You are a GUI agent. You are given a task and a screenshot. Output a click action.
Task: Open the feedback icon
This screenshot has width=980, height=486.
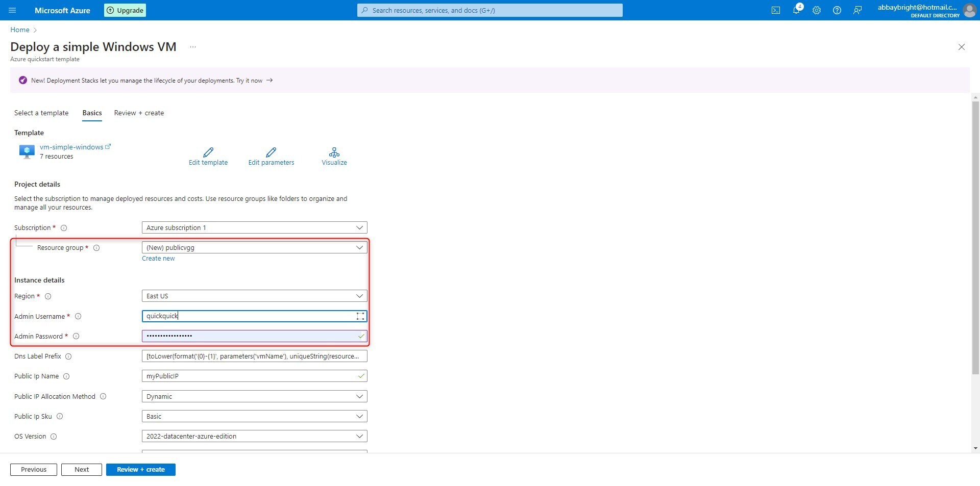point(857,10)
